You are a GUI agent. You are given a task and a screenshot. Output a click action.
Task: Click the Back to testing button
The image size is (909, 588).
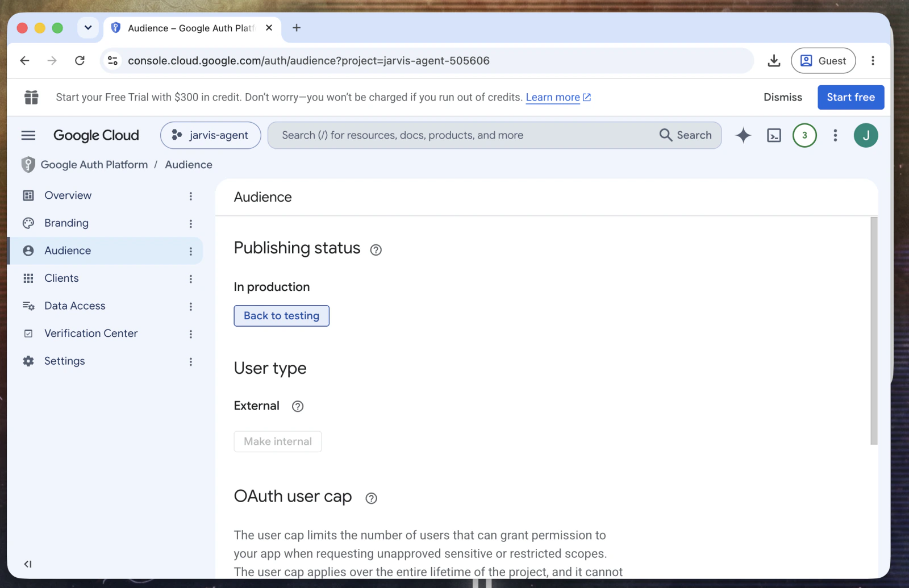pos(282,316)
